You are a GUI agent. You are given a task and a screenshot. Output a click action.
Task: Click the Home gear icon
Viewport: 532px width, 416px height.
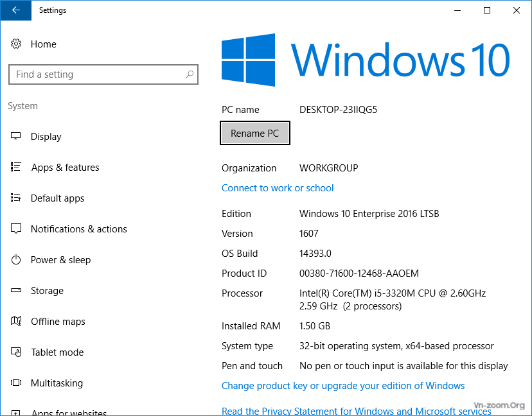[16, 44]
